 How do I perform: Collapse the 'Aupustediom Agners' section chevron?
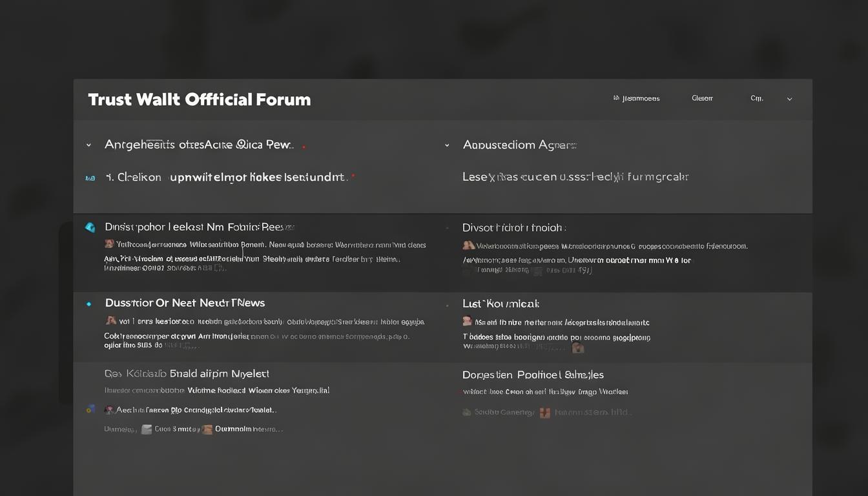click(446, 145)
